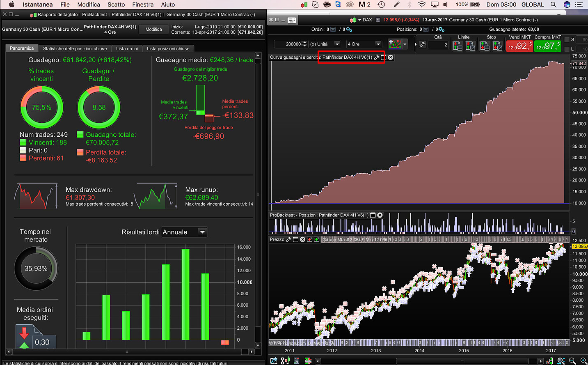
Task: Cancel pending orders via Ordini X icon
Action: (x=333, y=29)
